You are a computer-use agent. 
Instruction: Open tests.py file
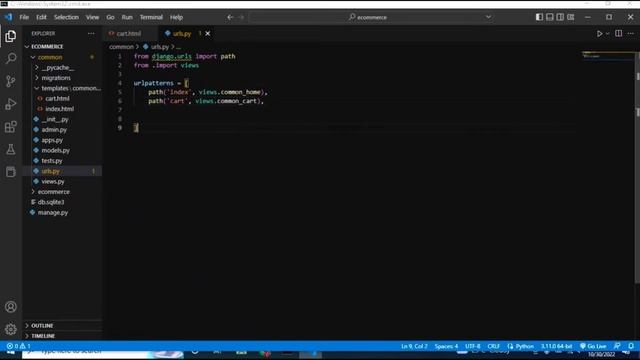tap(51, 160)
